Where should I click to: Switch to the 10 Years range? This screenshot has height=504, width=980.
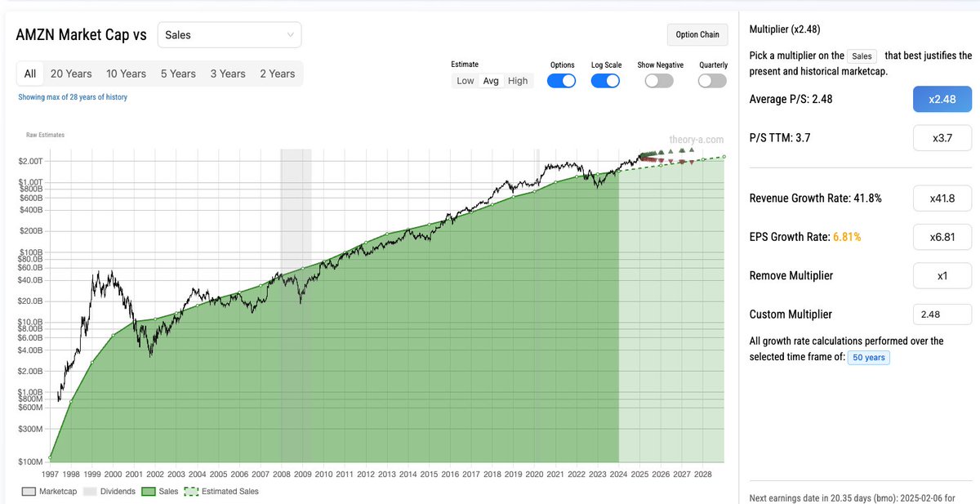tap(127, 74)
